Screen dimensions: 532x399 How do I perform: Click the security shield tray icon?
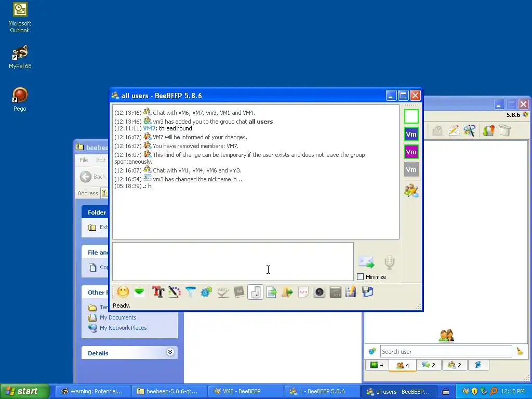475,391
